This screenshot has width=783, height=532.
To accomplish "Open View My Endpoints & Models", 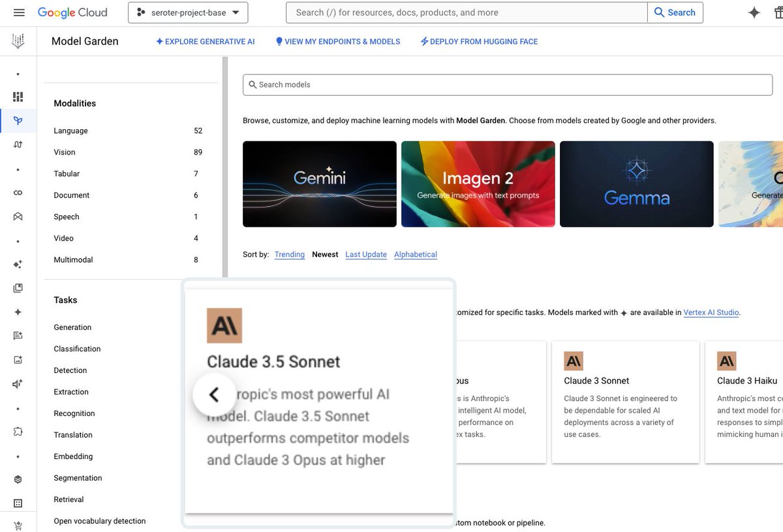I will point(338,42).
